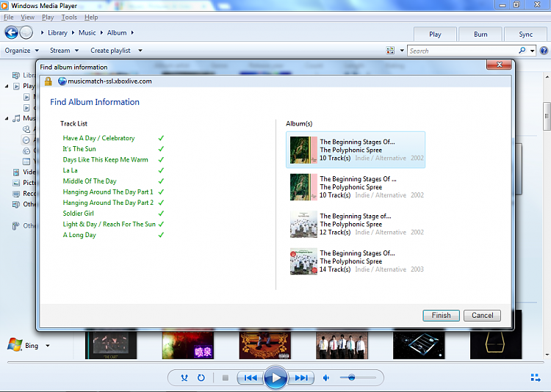
Task: Expand the breadcrumb arrow after Album
Action: (x=132, y=32)
